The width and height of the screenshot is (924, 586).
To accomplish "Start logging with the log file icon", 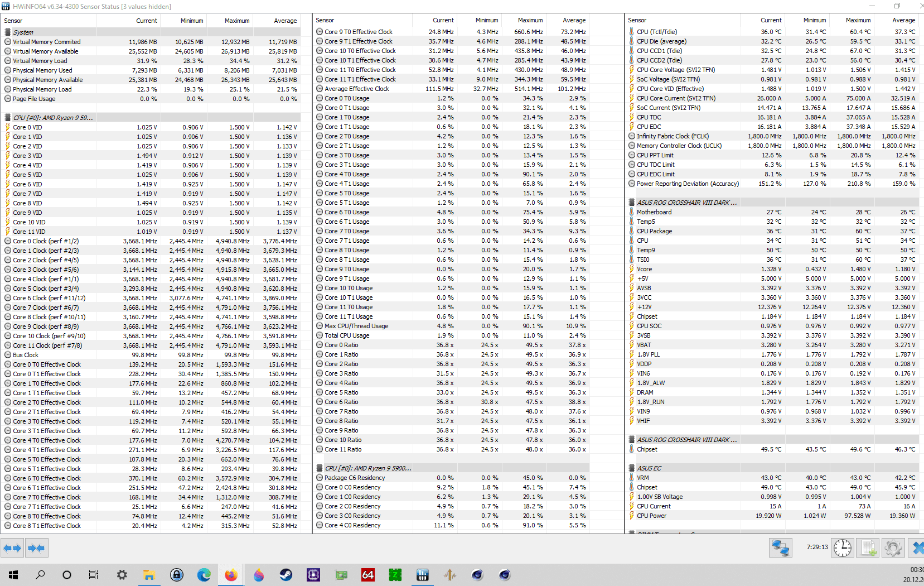I will coord(868,548).
